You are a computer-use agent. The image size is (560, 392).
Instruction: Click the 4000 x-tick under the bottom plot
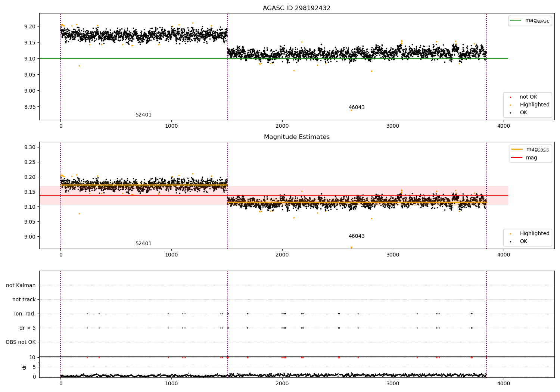point(504,383)
